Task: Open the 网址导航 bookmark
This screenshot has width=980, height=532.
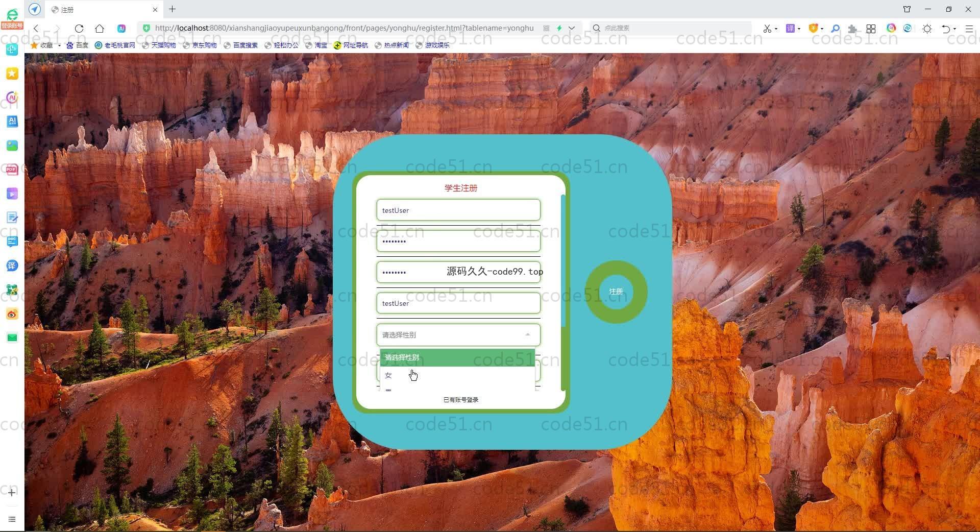Action: click(351, 45)
